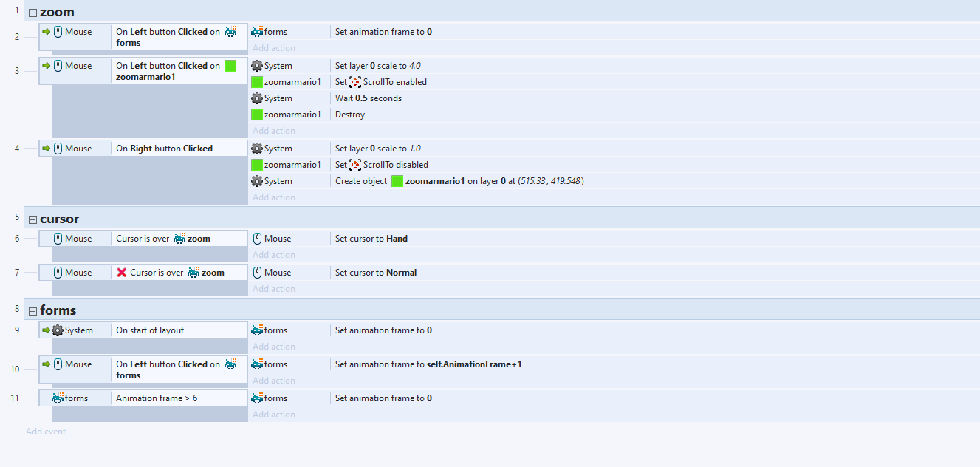Click zoomarmario1 icon beside 'ScrollTo disabled'

257,165
